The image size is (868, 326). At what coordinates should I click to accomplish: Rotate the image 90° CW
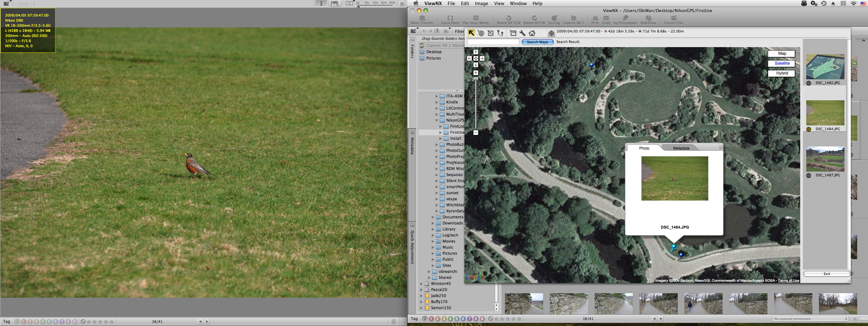(x=534, y=20)
